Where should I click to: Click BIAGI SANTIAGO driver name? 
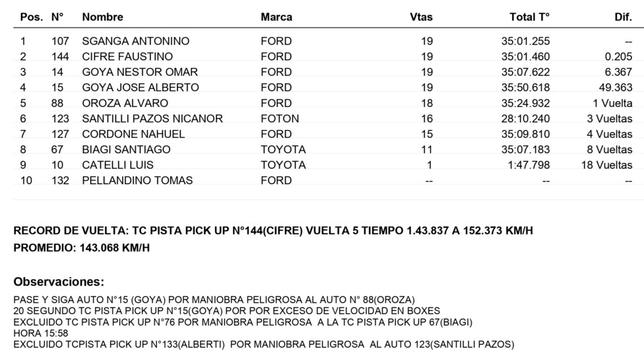tap(126, 149)
